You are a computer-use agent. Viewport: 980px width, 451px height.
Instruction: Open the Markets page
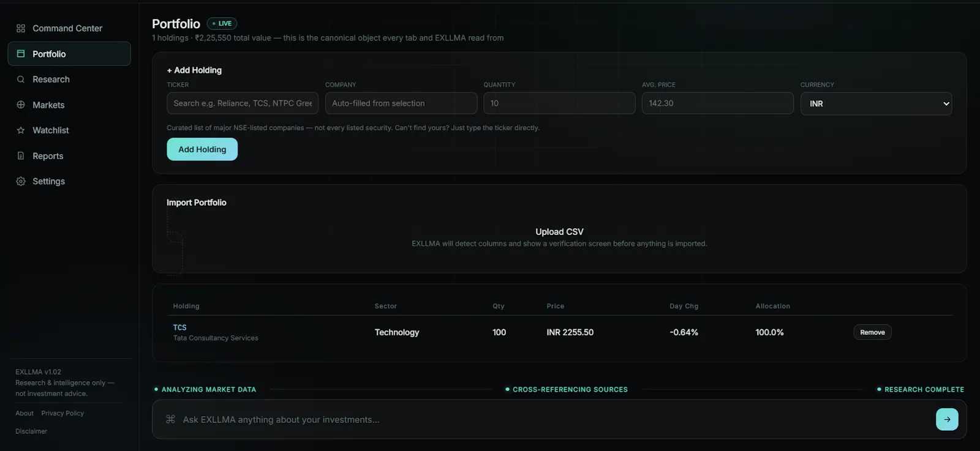69,105
